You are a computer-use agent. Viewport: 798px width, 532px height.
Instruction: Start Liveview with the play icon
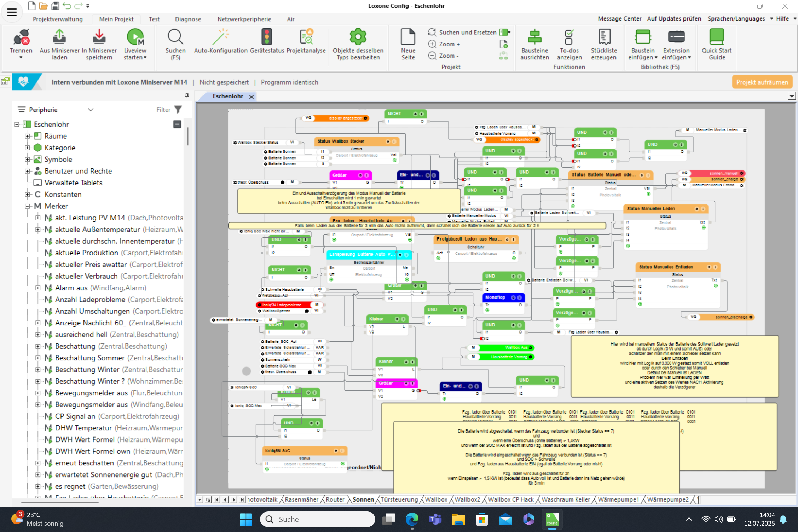[x=135, y=37]
